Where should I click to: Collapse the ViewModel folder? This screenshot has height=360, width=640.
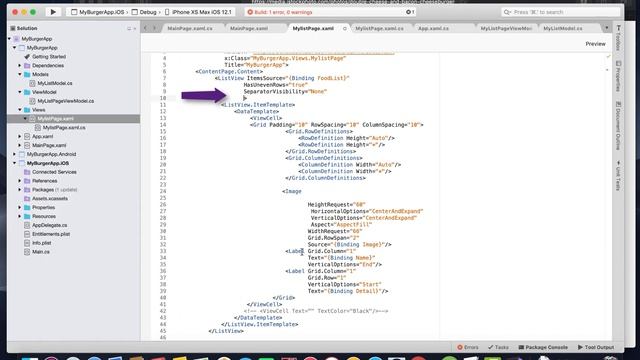(20, 92)
